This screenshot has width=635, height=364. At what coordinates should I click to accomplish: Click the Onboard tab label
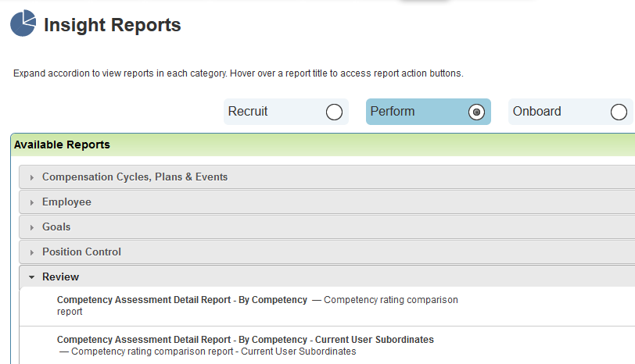pyautogui.click(x=537, y=111)
